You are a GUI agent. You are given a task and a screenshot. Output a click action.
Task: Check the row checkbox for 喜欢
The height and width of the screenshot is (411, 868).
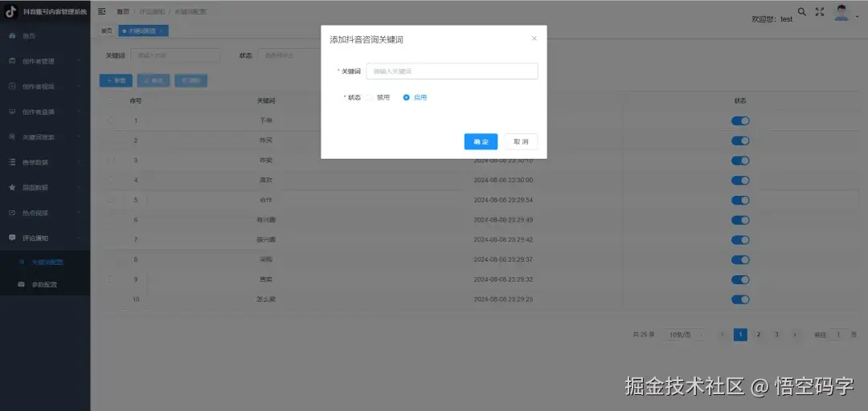(x=111, y=180)
